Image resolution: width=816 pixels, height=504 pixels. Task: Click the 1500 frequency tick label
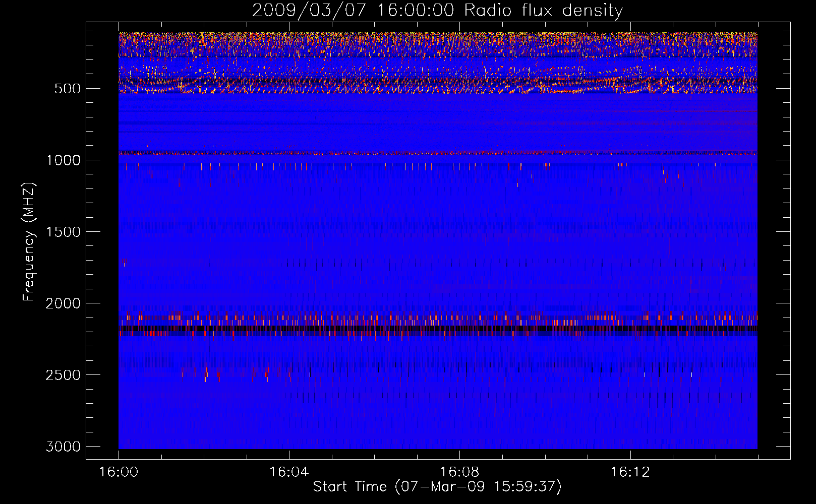63,232
